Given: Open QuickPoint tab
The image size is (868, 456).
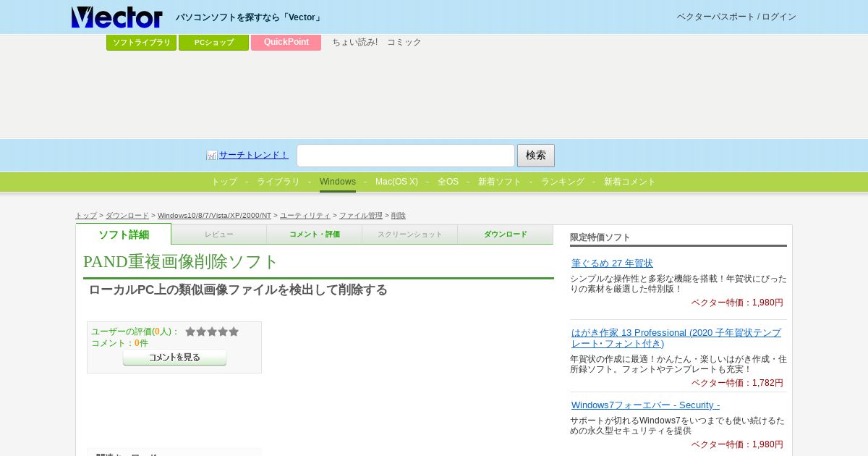Looking at the screenshot, I should click(x=286, y=42).
